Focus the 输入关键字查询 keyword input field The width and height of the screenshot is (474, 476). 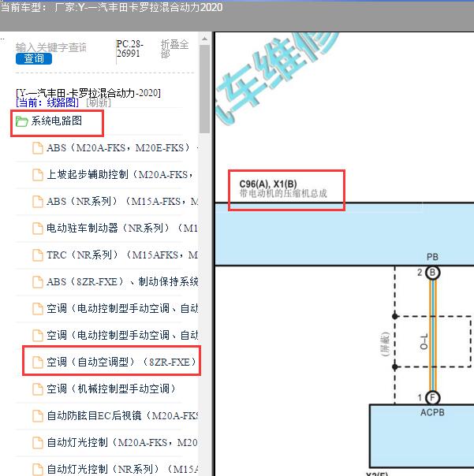(x=51, y=47)
